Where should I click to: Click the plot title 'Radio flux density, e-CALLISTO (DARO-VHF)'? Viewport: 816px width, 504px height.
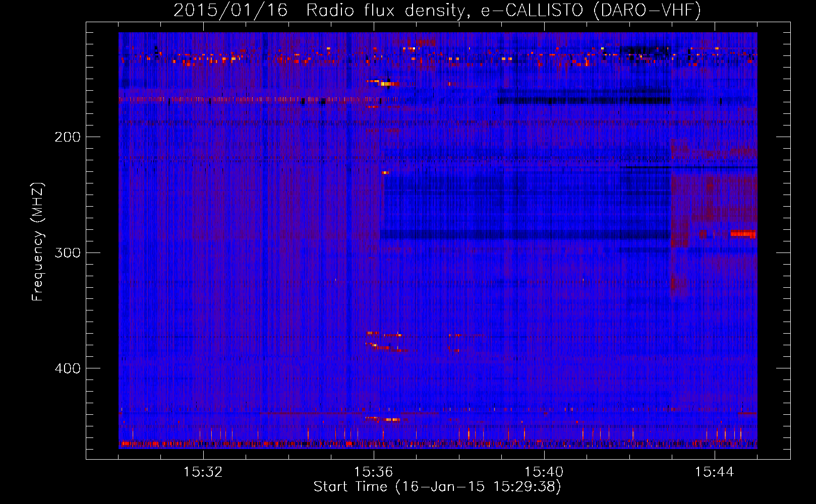coord(503,11)
